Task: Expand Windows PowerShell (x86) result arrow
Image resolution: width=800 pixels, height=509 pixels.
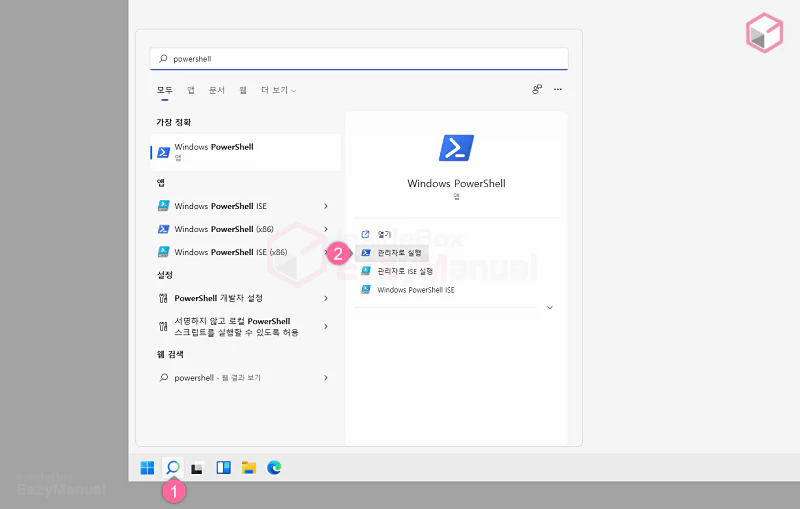Action: pyautogui.click(x=326, y=229)
